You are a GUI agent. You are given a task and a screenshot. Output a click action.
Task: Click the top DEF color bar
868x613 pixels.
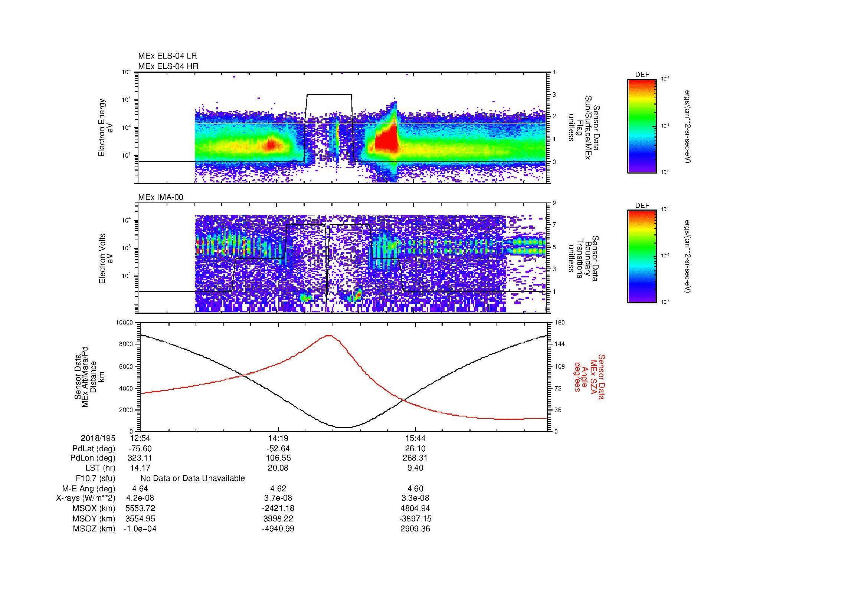click(642, 126)
